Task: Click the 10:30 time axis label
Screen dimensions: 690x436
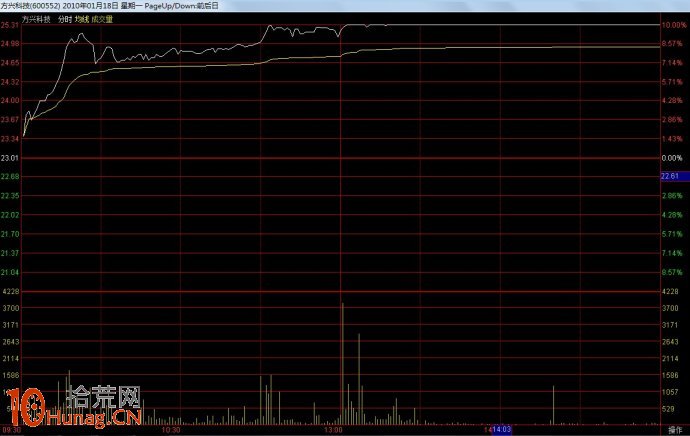Action: tap(171, 430)
